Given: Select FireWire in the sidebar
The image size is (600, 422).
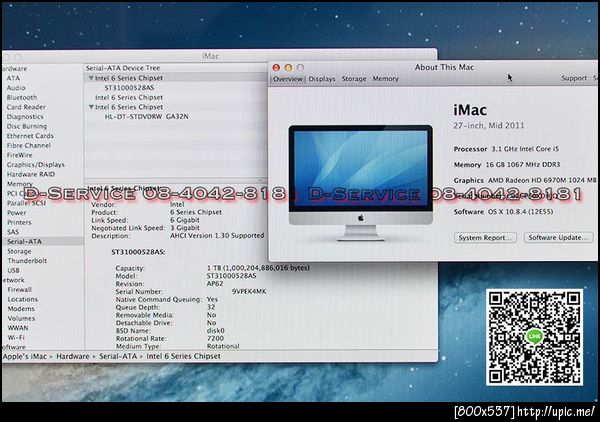Looking at the screenshot, I should (20, 155).
